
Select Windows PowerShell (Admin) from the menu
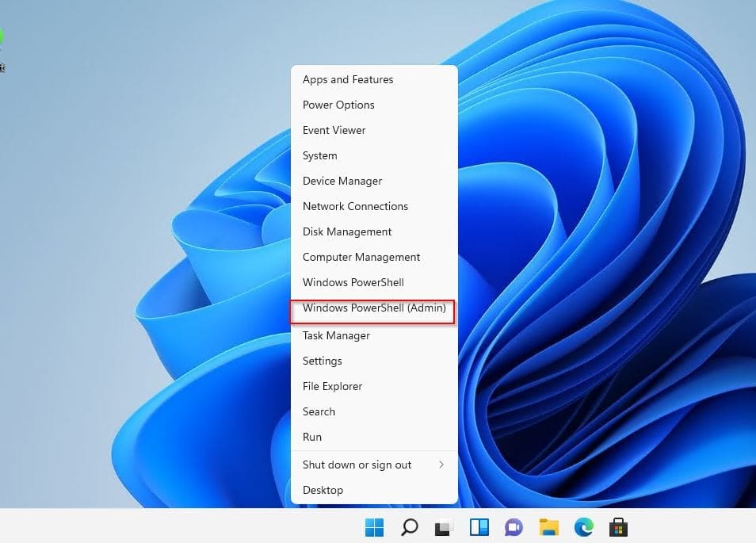tap(373, 308)
